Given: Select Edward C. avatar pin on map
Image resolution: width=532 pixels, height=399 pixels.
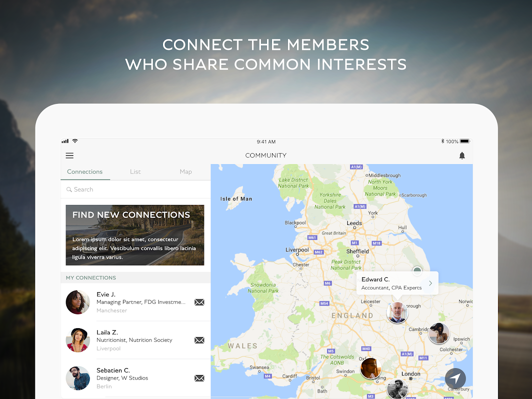Looking at the screenshot, I should 398,312.
